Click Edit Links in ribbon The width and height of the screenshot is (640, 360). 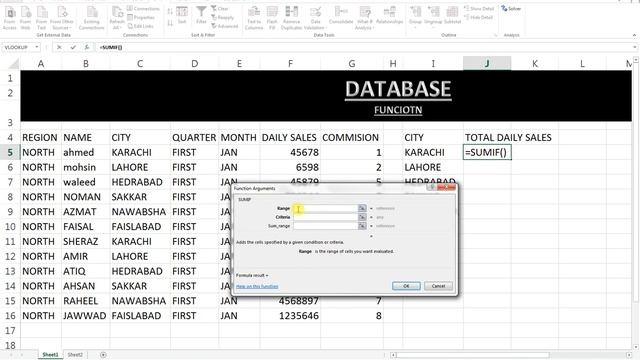[140, 26]
